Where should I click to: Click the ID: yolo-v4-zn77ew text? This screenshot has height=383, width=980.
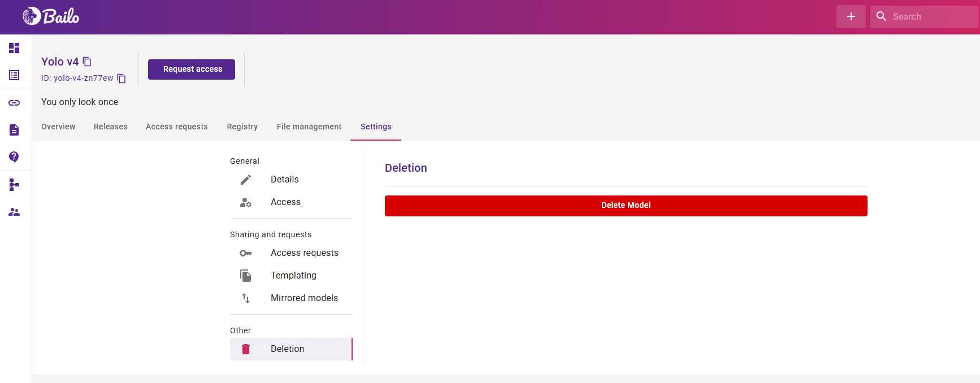[77, 79]
